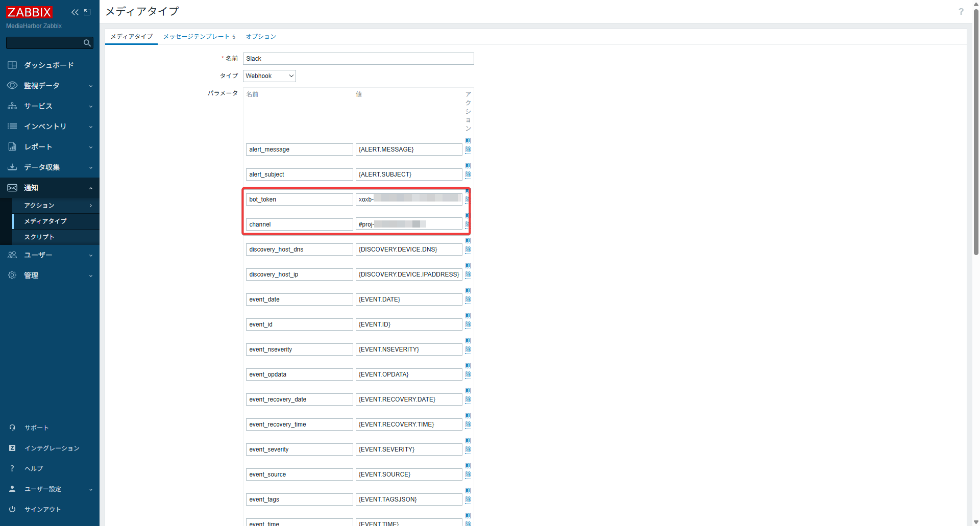Click the sidebar search magnifier icon

(87, 43)
